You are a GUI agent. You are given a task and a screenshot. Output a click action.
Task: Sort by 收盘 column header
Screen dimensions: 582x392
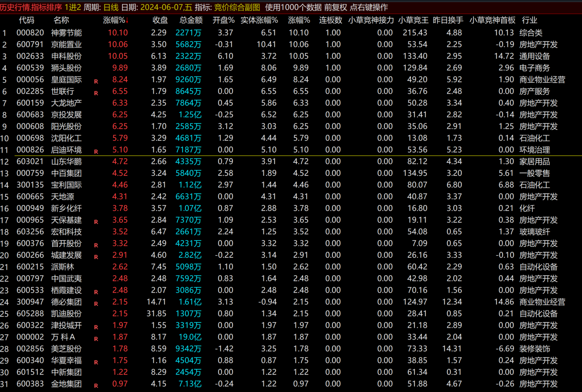pos(160,20)
